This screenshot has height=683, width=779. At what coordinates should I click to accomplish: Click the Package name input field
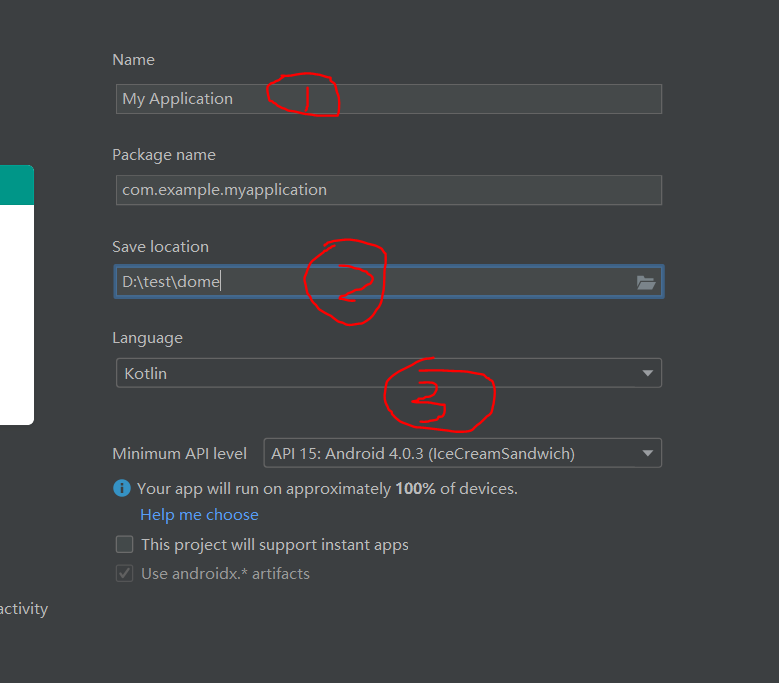[x=389, y=190]
